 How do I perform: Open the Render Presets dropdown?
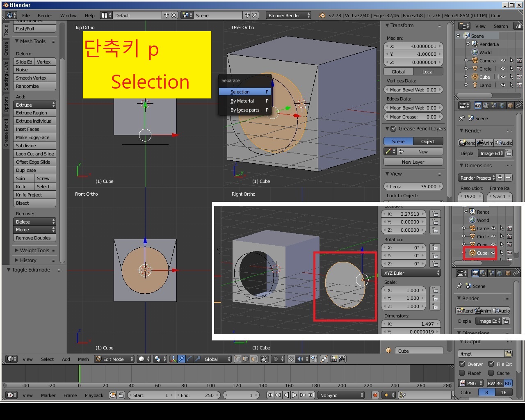pyautogui.click(x=477, y=178)
